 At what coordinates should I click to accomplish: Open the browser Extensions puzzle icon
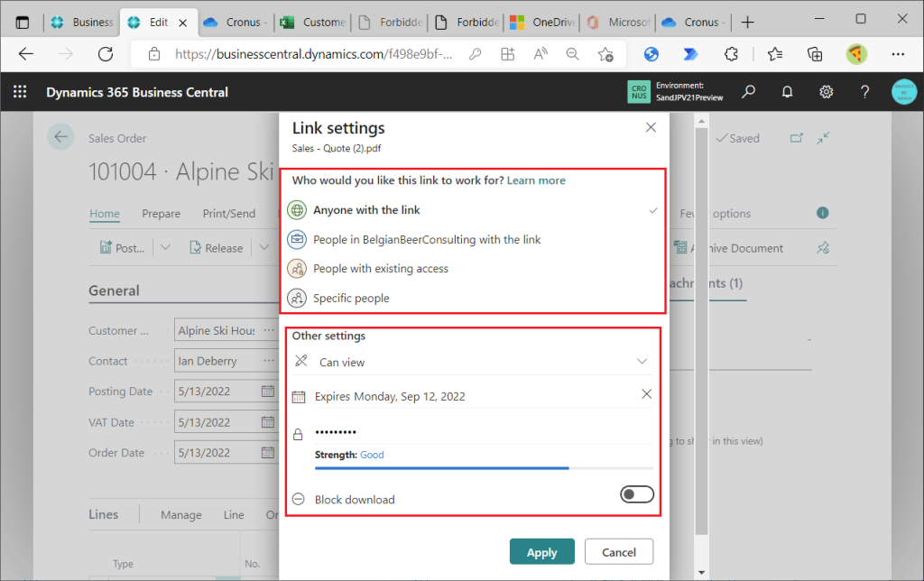click(731, 54)
